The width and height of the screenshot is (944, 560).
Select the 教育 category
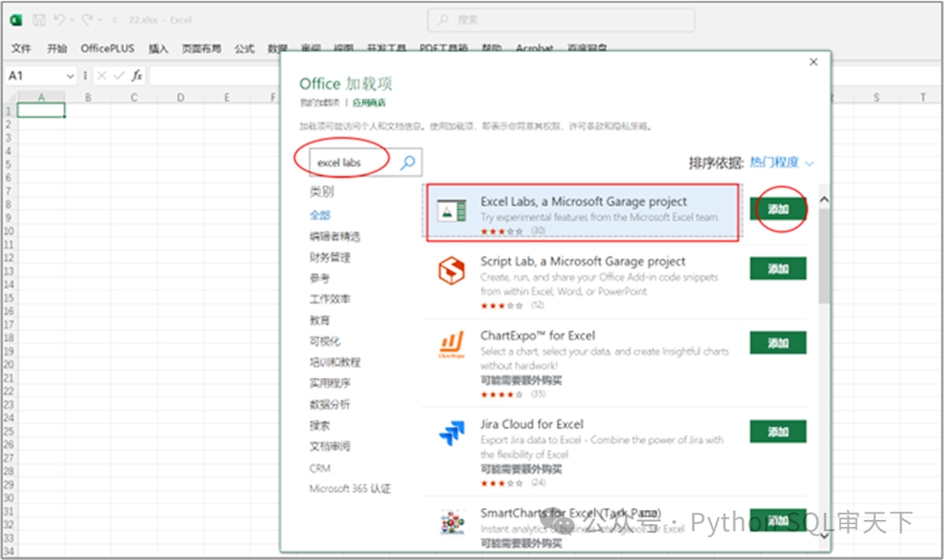320,320
